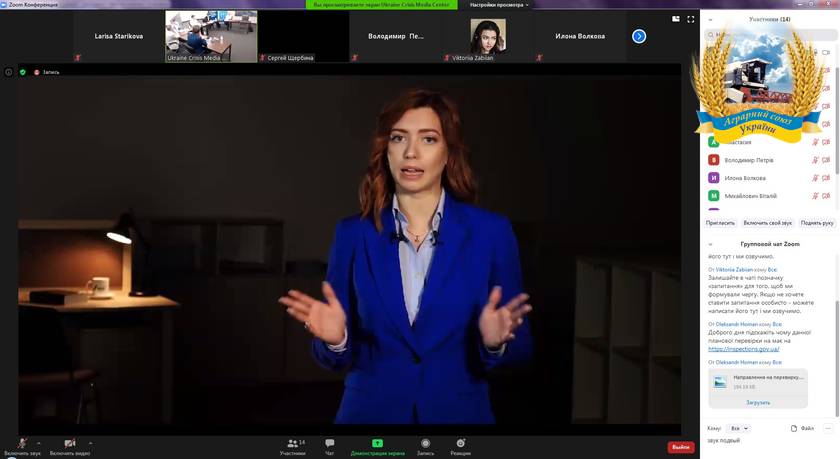Open meeting info icon at top left

[9, 72]
